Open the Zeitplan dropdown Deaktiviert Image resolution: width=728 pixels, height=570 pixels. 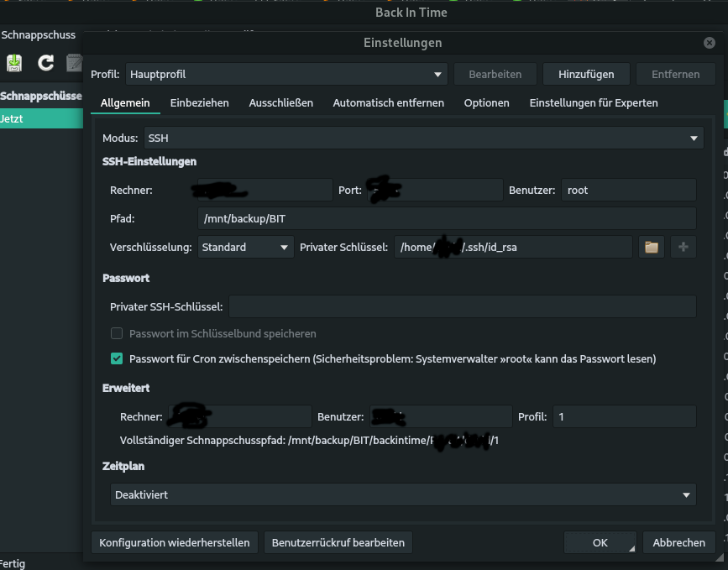coord(403,494)
